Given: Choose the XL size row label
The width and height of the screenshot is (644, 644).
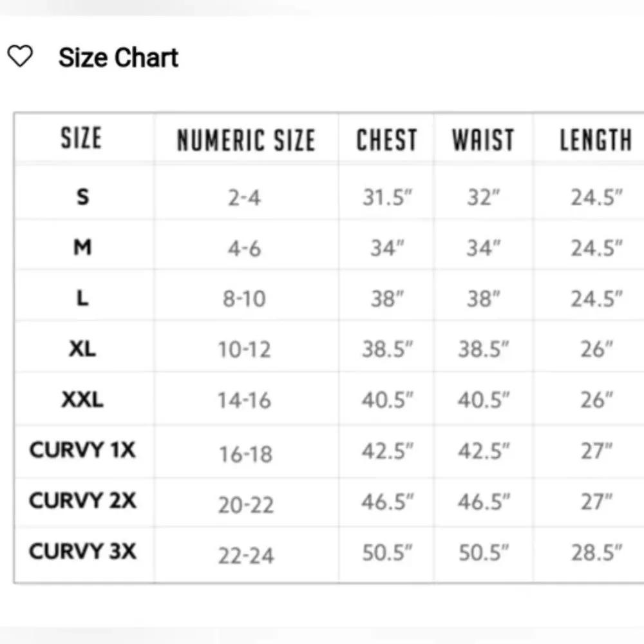Looking at the screenshot, I should click(82, 348).
